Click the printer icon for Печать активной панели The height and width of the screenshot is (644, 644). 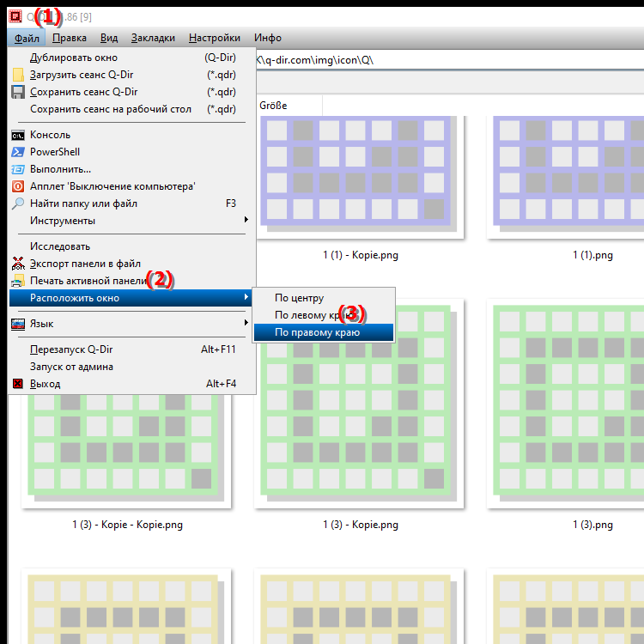(x=18, y=281)
